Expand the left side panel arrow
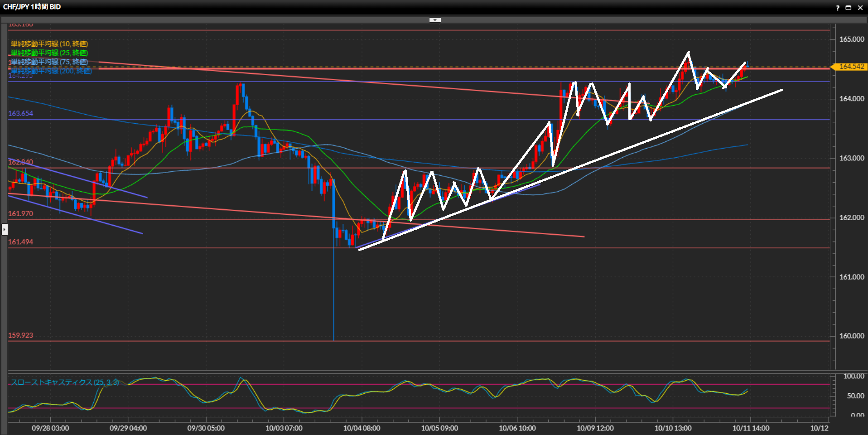The height and width of the screenshot is (435, 868). (x=5, y=229)
